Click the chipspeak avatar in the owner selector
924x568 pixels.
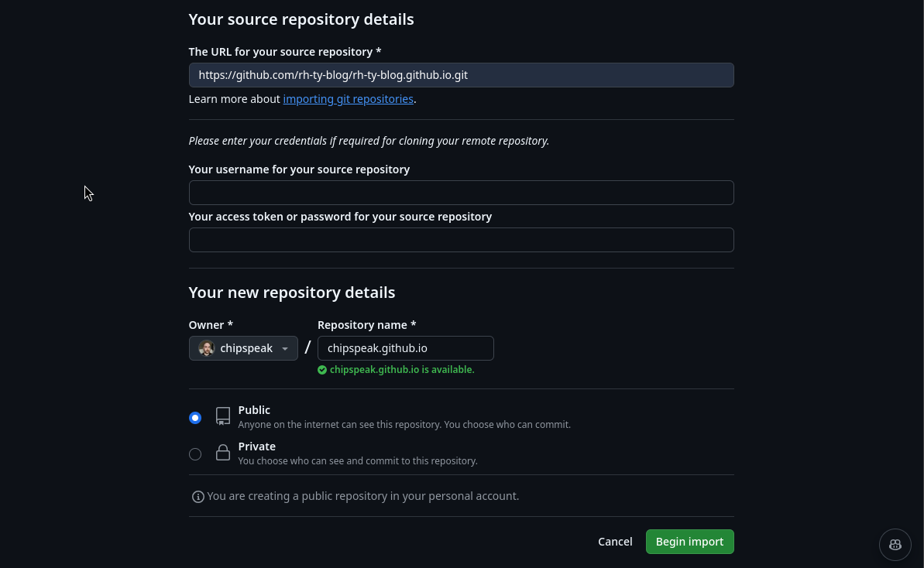coord(206,348)
